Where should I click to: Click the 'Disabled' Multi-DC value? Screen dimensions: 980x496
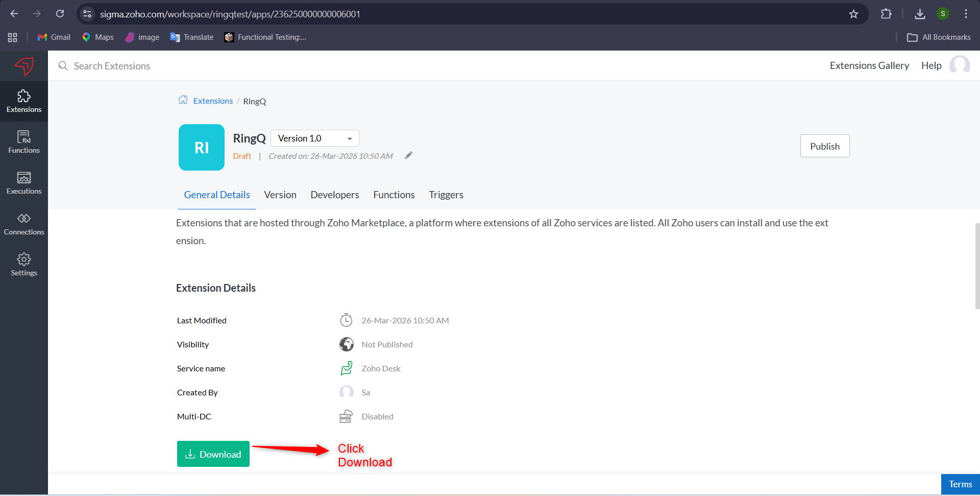[x=377, y=416]
